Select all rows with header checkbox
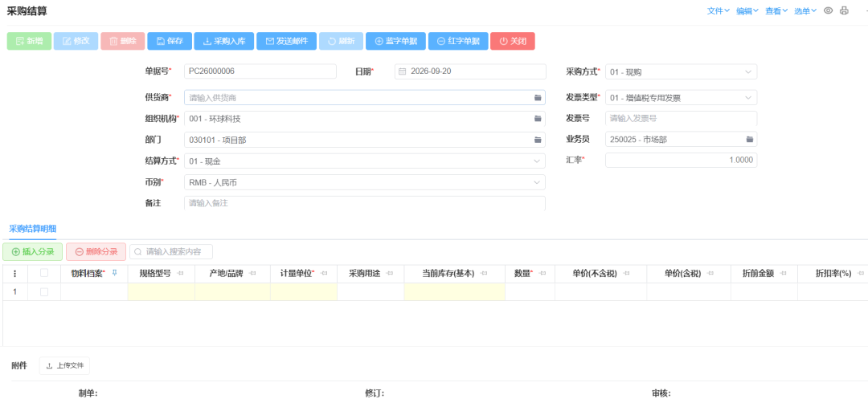The width and height of the screenshot is (868, 403). [44, 272]
